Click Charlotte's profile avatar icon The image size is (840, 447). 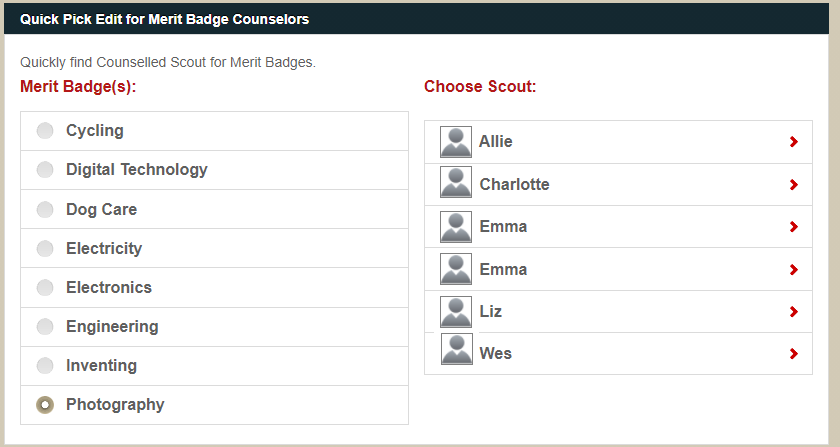(x=456, y=184)
